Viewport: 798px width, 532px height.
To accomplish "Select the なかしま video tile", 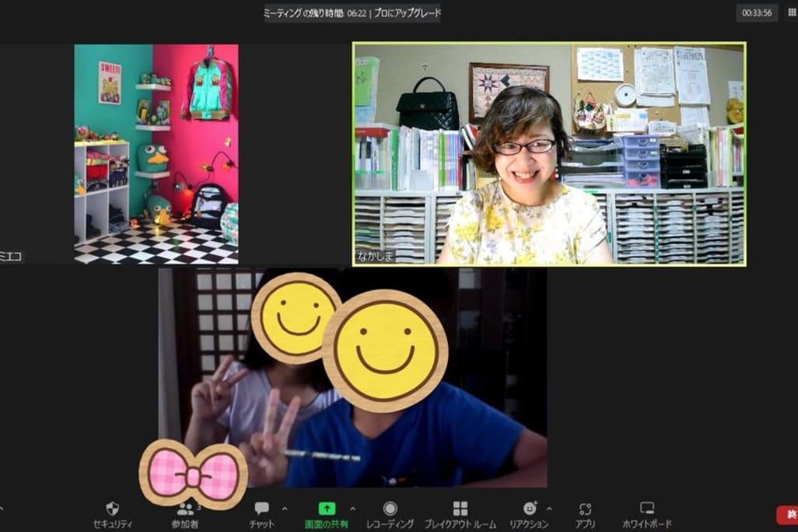I will (x=549, y=154).
